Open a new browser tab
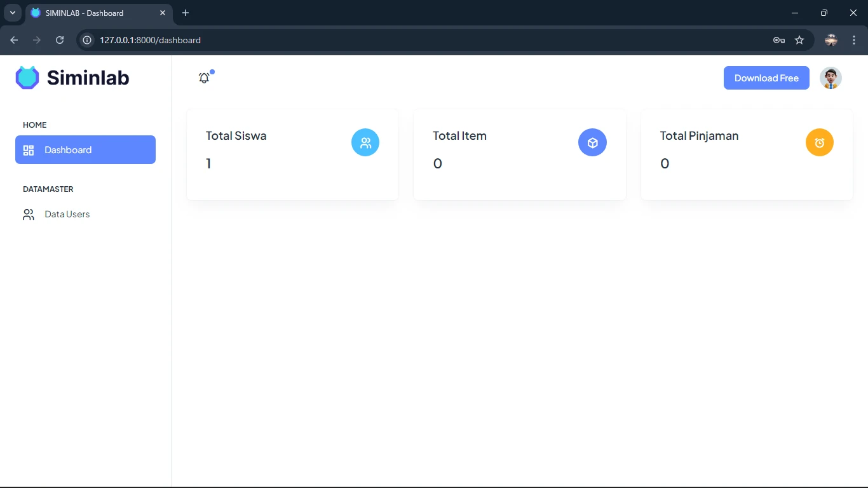 [186, 13]
